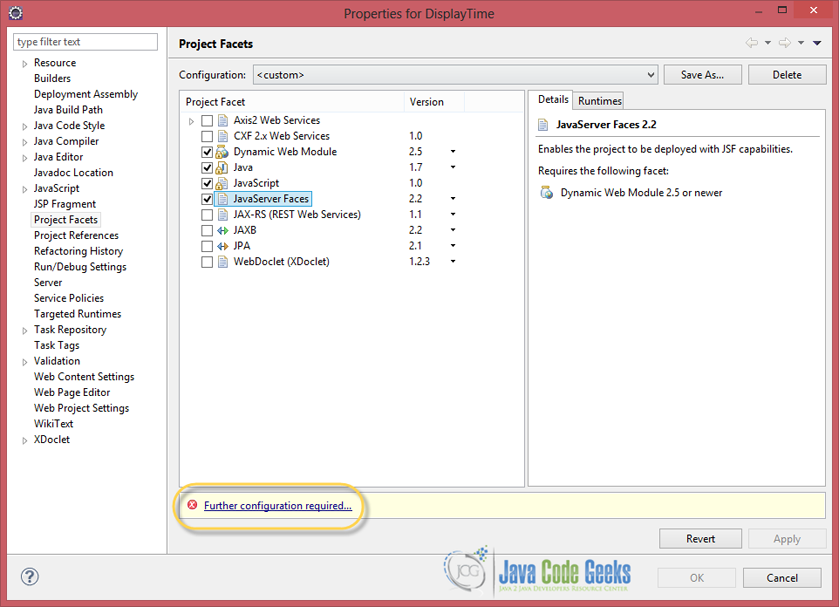Image resolution: width=839 pixels, height=607 pixels.
Task: Click the Java facet icon
Action: [x=222, y=168]
